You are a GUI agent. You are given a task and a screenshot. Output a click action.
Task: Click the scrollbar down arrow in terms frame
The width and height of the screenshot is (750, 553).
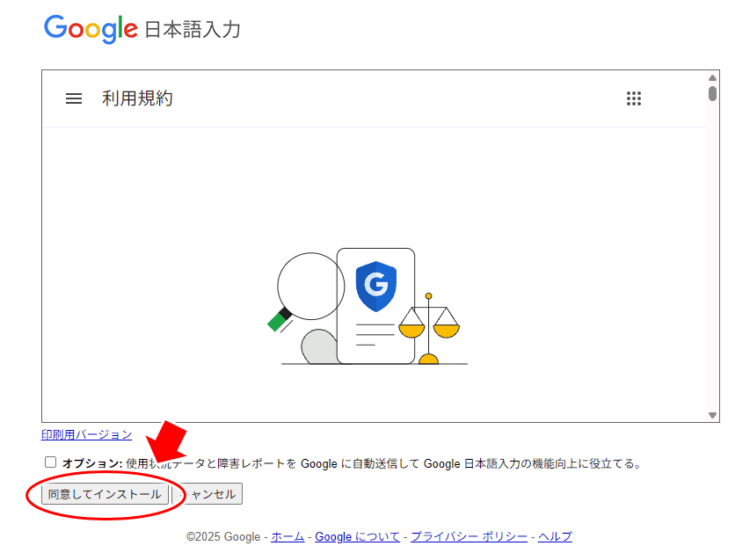point(713,415)
